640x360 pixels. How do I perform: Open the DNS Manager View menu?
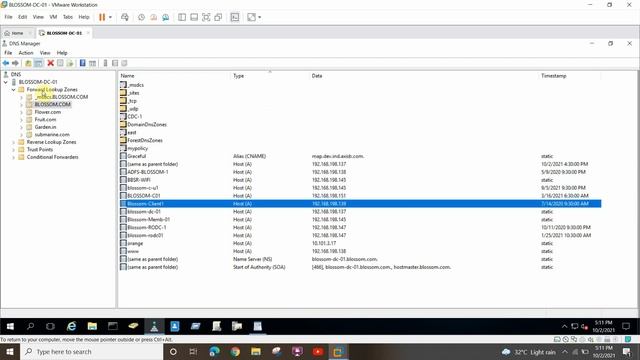pyautogui.click(x=45, y=53)
